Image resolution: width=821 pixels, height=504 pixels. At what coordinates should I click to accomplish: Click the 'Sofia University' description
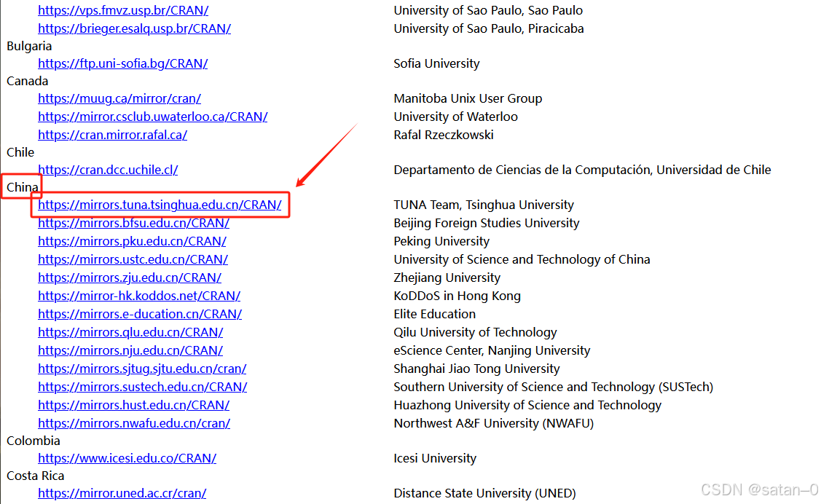436,64
